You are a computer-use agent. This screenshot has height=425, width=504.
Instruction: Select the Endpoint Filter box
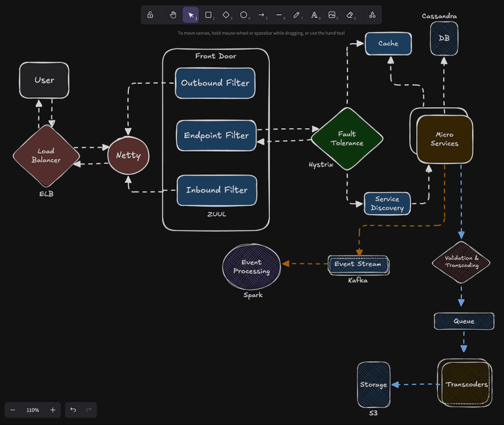(x=217, y=136)
